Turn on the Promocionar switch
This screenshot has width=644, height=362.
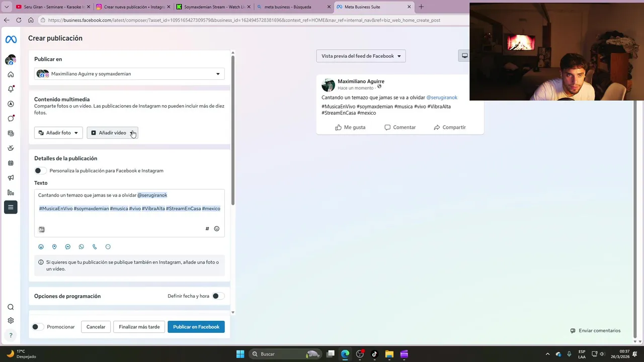(x=37, y=327)
